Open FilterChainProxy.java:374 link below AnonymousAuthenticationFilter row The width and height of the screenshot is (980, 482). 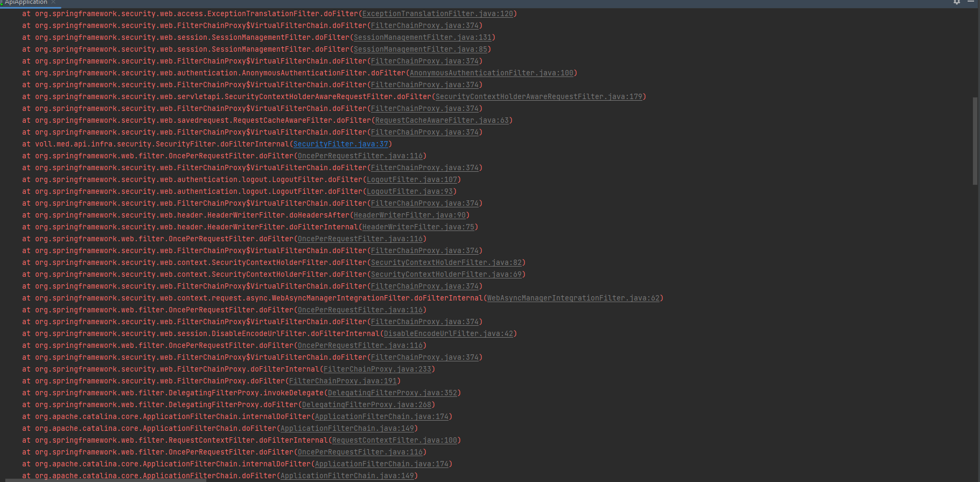point(425,85)
